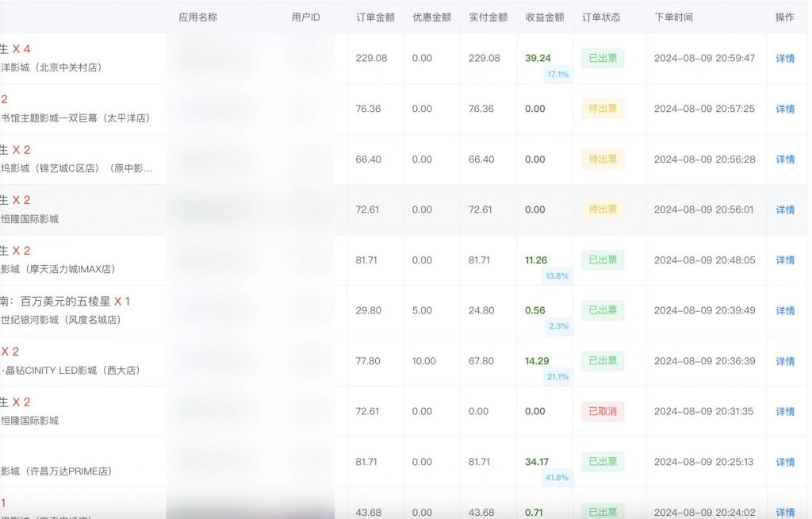This screenshot has width=812, height=519.
Task: Click the 百万美元的五棱星 movie order entry
Action: tap(63, 302)
